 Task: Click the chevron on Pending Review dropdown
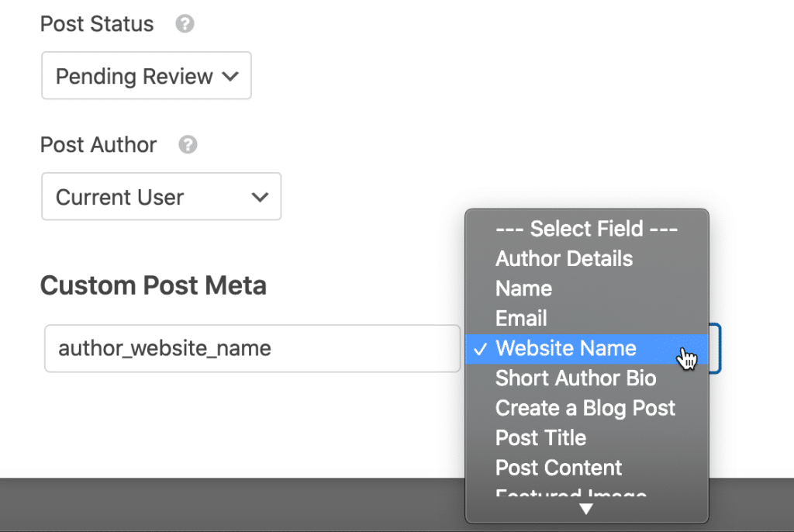pyautogui.click(x=230, y=75)
